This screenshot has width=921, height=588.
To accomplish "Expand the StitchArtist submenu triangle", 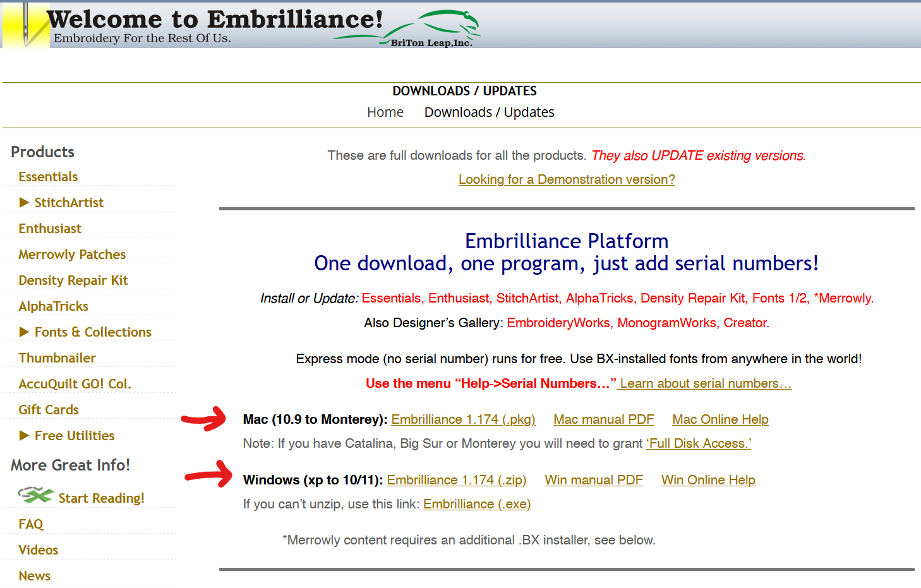I will point(24,202).
